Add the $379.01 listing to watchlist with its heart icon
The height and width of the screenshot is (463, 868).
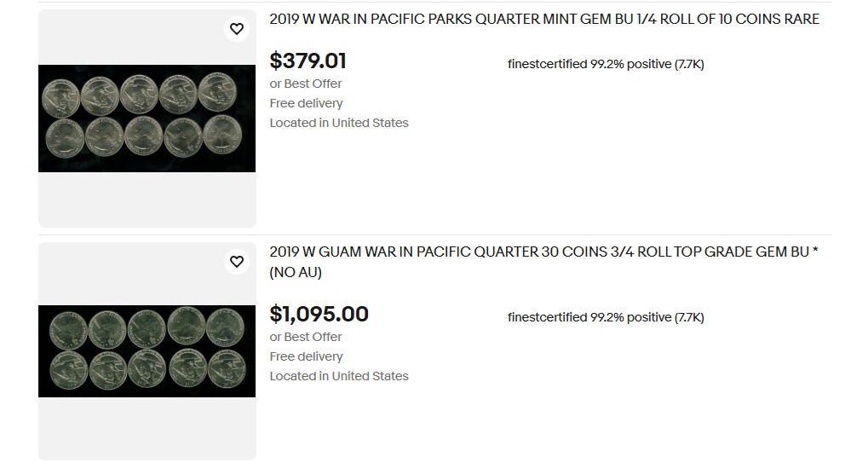(237, 29)
